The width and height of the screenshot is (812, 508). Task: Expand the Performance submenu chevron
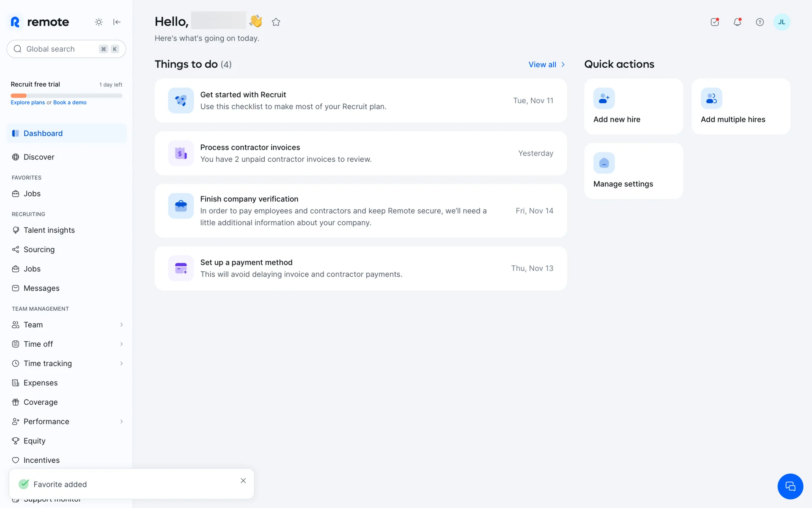121,422
